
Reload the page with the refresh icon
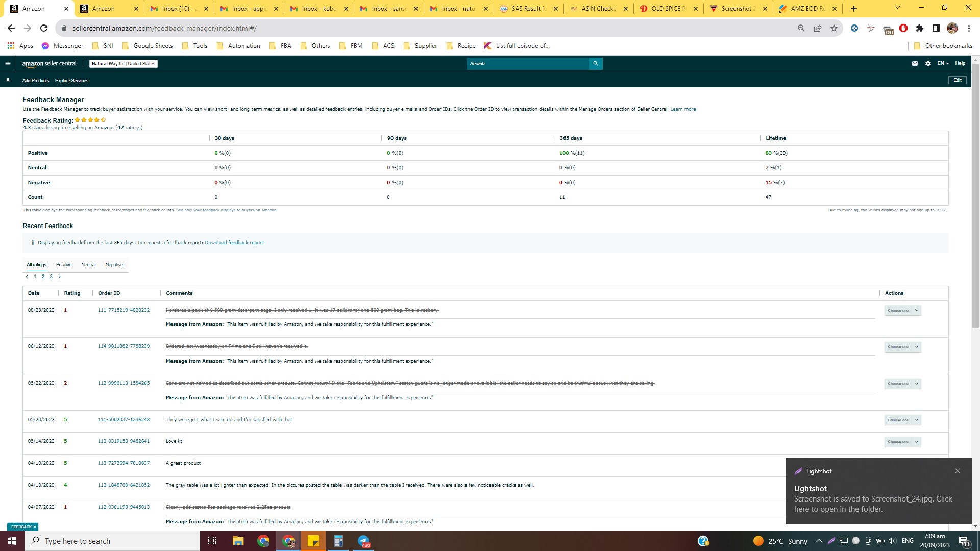(44, 28)
